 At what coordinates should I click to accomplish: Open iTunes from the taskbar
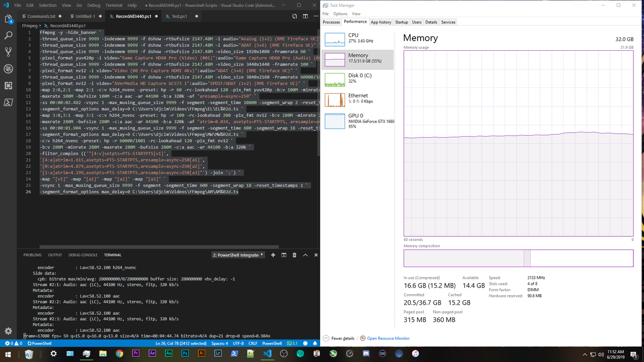415,354
